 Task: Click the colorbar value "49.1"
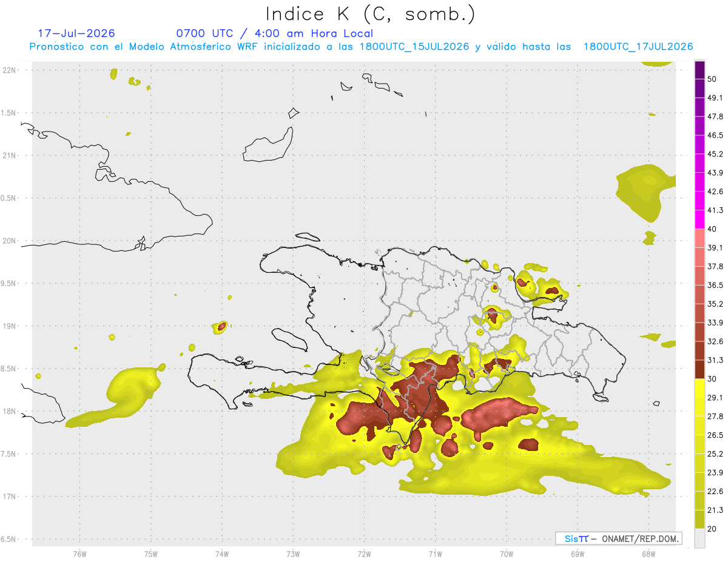(x=715, y=98)
